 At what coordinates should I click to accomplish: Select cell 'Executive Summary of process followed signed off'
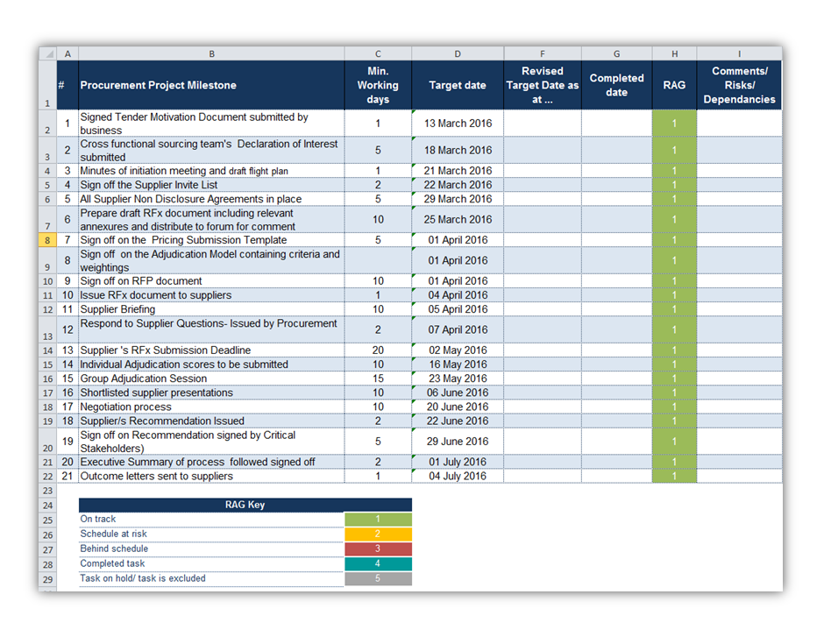(x=211, y=462)
